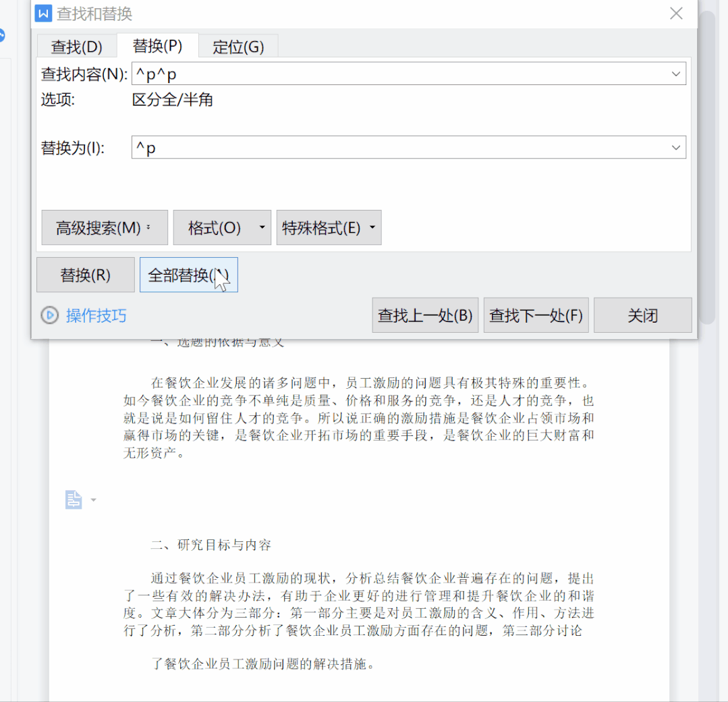Screen dimensions: 728x702
Task: Expand the 查找内容 history dropdown arrow
Action: (676, 74)
